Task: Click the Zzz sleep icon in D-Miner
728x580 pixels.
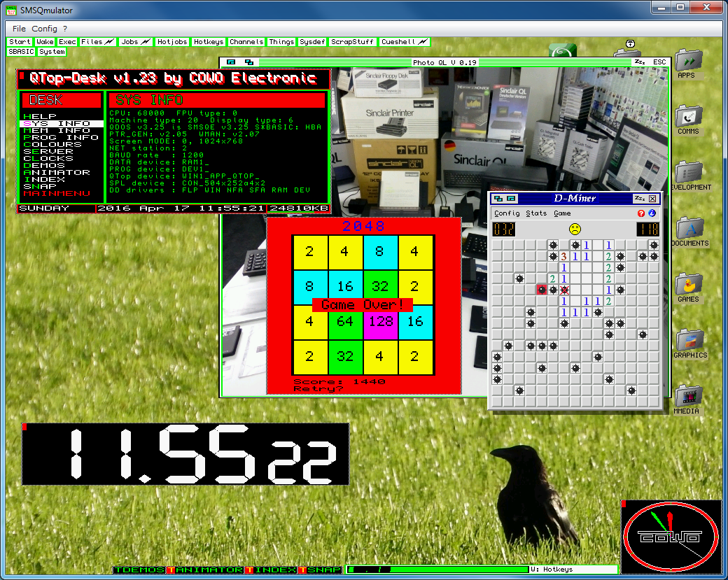Action: [640, 199]
